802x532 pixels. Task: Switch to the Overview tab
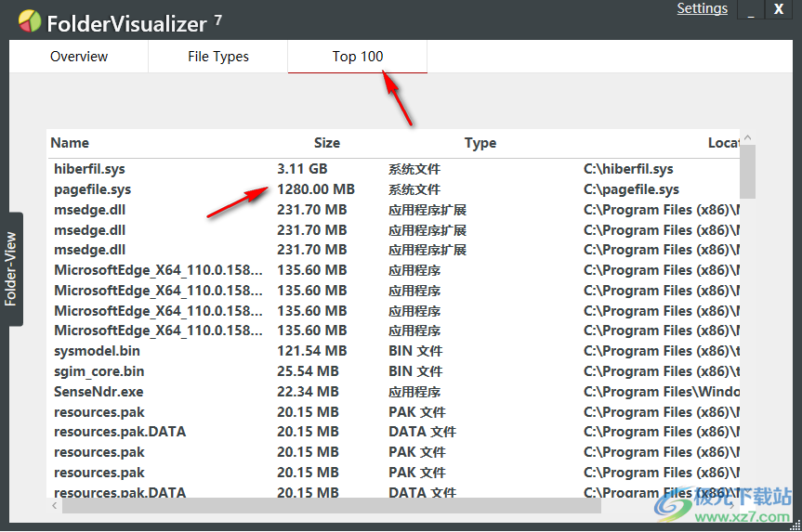tap(79, 57)
